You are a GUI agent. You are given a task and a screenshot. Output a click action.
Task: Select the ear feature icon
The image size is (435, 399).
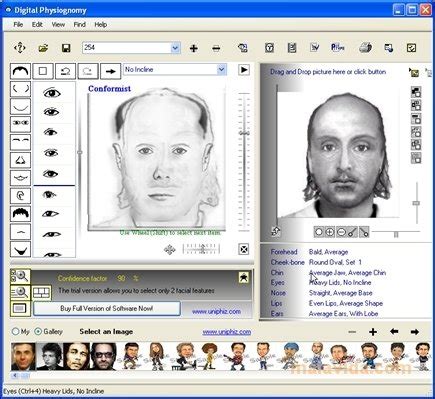tap(21, 196)
